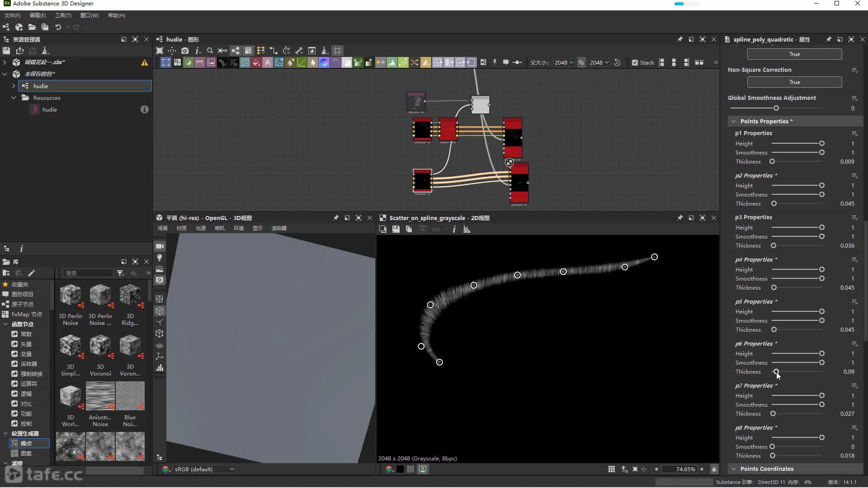This screenshot has height=488, width=868.
Task: Click the camera screenshot icon in graph toolbar
Action: pyautogui.click(x=185, y=51)
